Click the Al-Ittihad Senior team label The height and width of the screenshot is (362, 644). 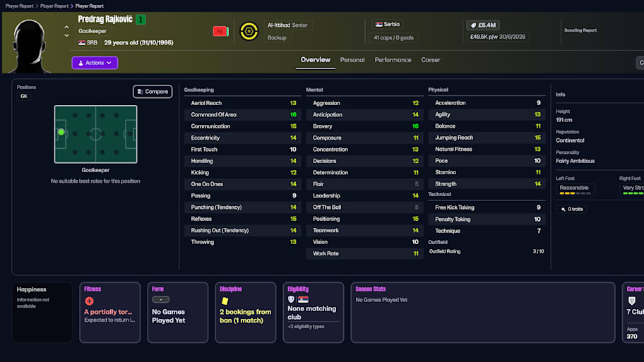[287, 25]
